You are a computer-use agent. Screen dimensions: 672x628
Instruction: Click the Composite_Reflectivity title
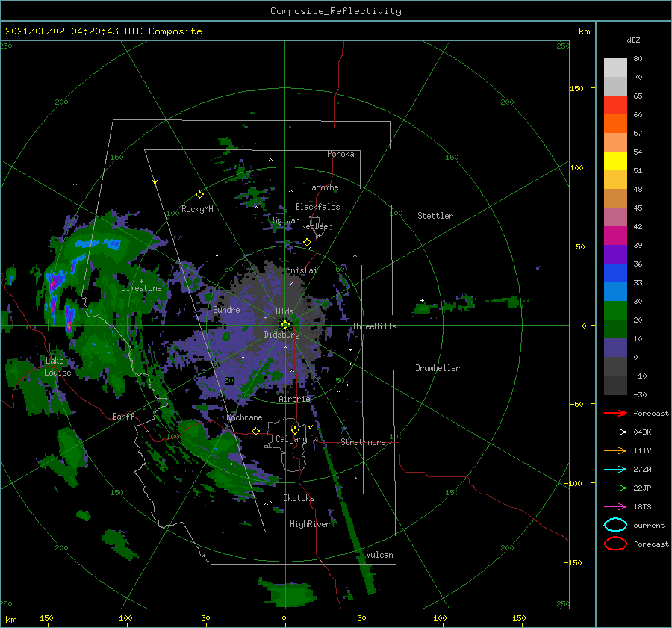pyautogui.click(x=336, y=11)
